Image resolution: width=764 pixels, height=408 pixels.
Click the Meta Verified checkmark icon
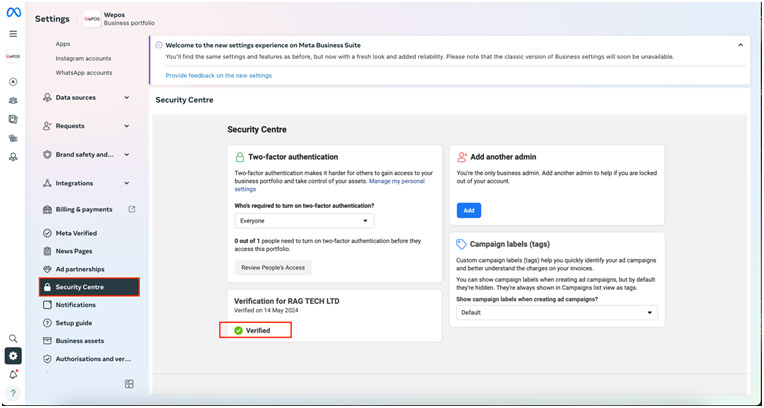click(47, 233)
